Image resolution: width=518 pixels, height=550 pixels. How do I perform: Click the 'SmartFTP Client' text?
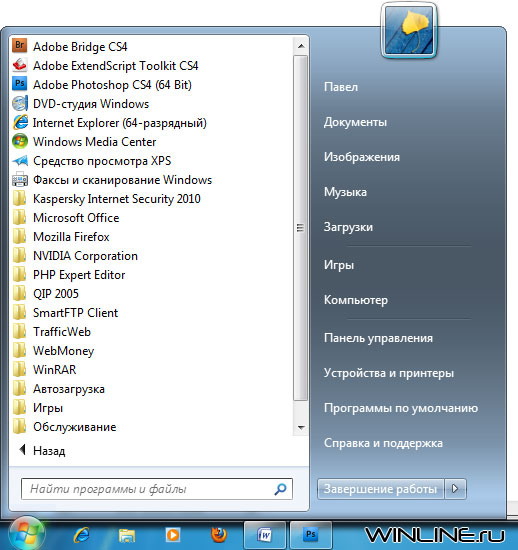[75, 313]
